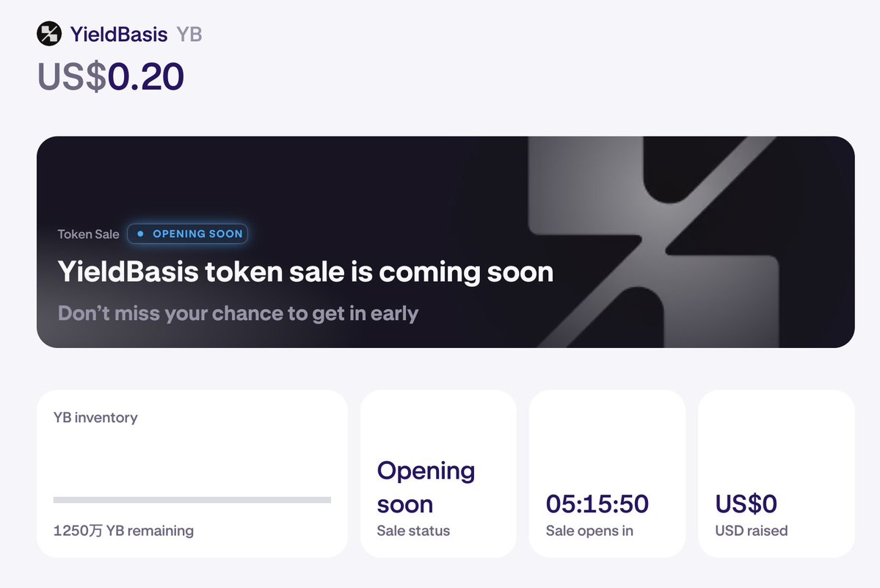Click the US$0.20 token price
Viewport: 880px width, 588px height.
pos(111,76)
